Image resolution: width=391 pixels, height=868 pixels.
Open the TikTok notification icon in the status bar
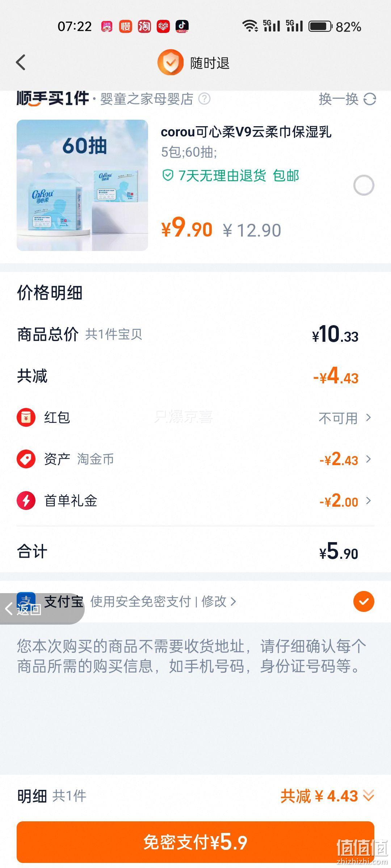(x=182, y=26)
